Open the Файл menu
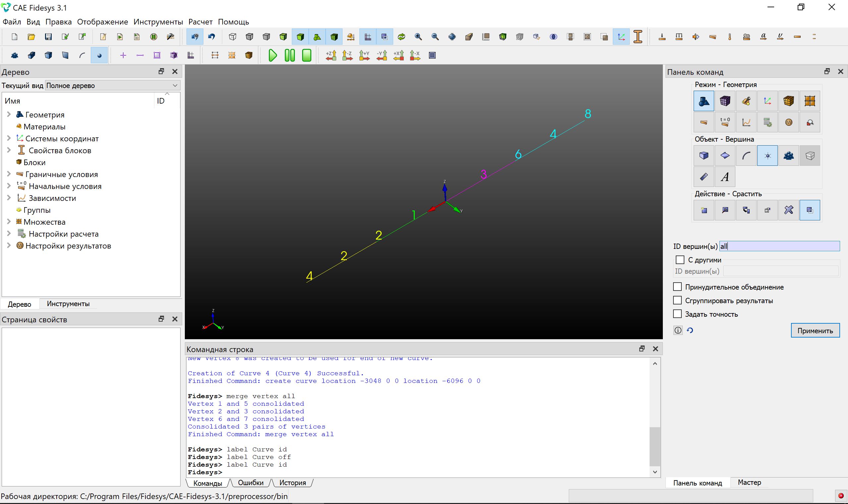The width and height of the screenshot is (848, 504). point(12,22)
